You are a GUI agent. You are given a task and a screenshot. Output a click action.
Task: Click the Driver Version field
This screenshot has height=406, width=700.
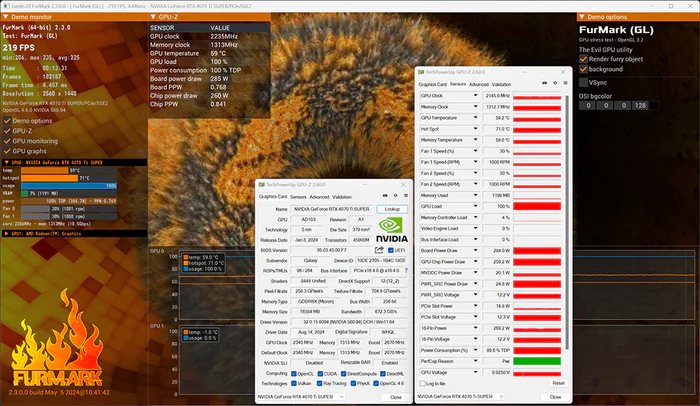coord(349,322)
